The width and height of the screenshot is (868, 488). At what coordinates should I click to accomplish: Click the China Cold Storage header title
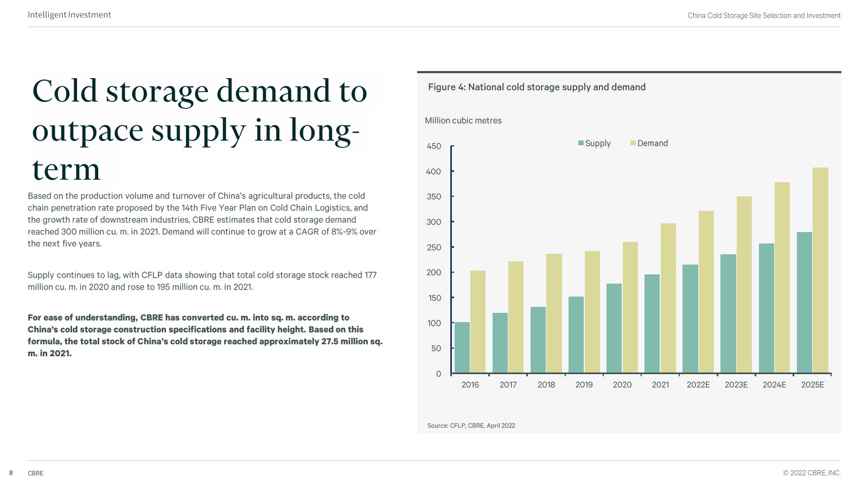pyautogui.click(x=764, y=16)
